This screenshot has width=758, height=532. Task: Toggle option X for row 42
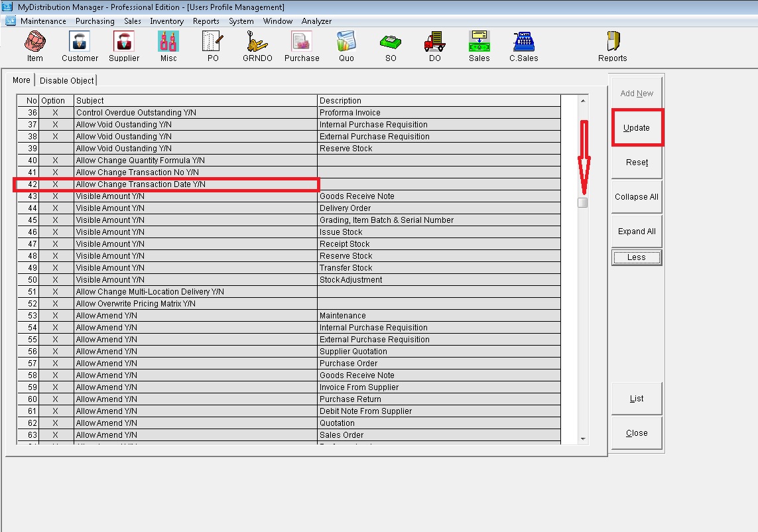tap(56, 184)
